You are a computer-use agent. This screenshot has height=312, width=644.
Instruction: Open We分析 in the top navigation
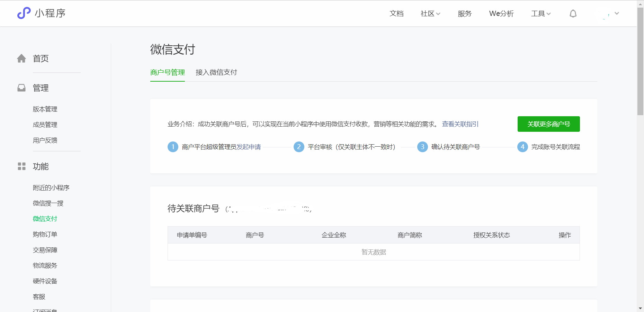click(x=501, y=13)
